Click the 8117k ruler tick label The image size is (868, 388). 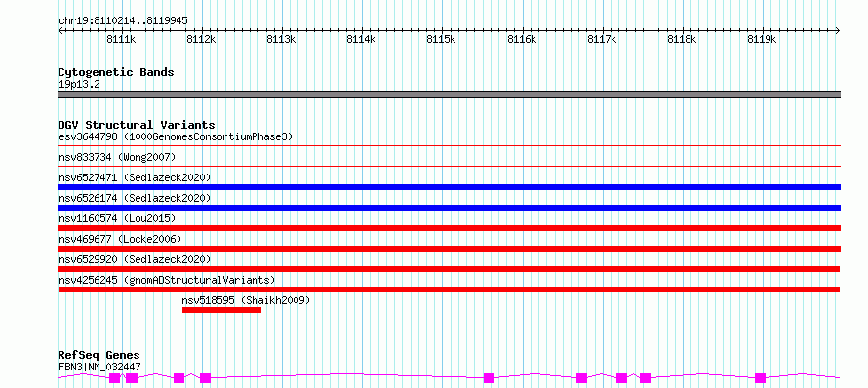point(602,39)
